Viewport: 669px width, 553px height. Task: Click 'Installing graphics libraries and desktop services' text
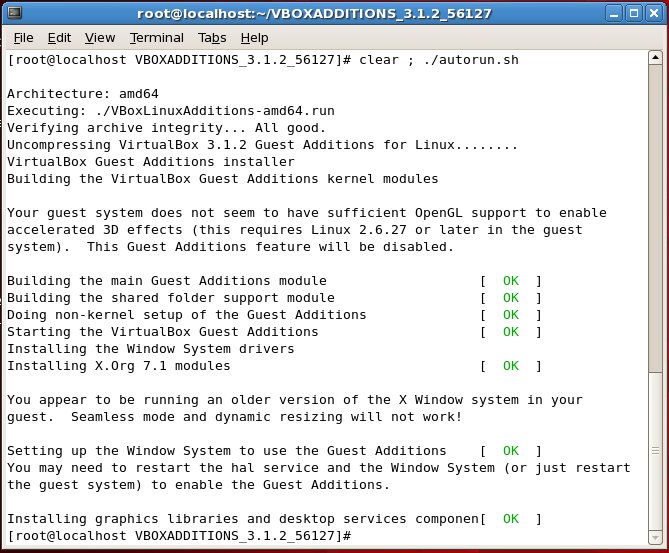243,519
